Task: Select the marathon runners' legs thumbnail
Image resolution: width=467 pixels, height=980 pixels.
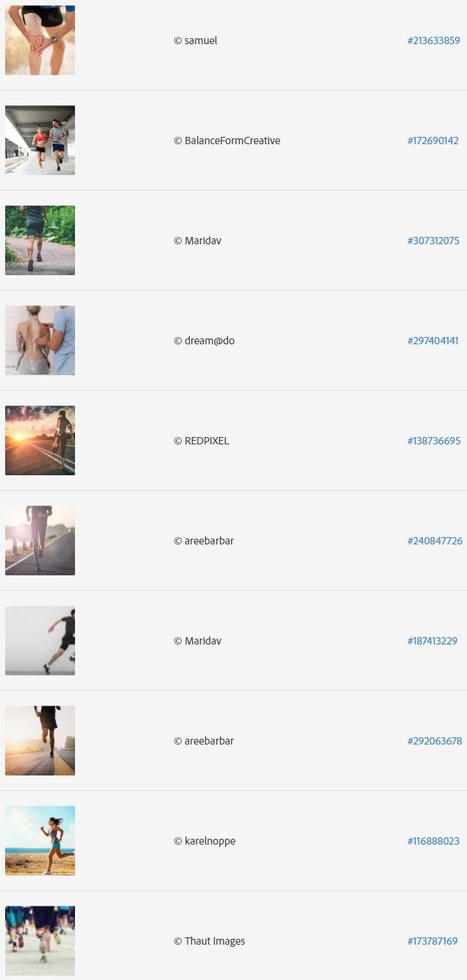Action: 40,940
